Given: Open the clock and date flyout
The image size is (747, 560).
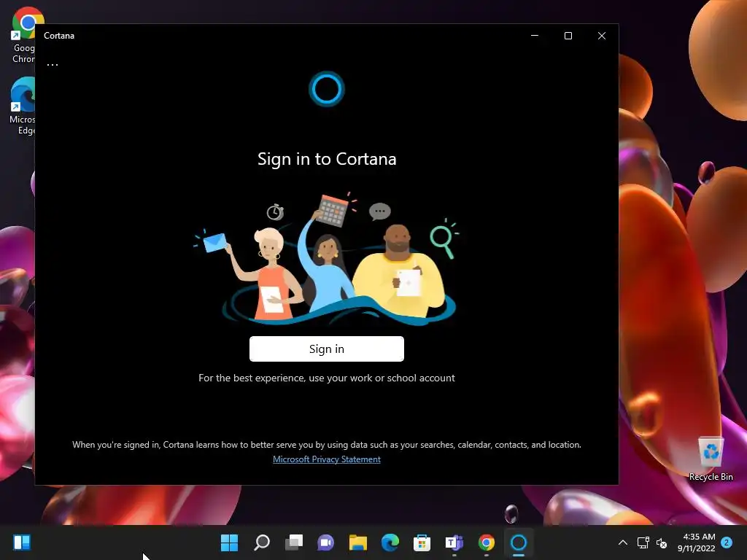Looking at the screenshot, I should click(697, 542).
